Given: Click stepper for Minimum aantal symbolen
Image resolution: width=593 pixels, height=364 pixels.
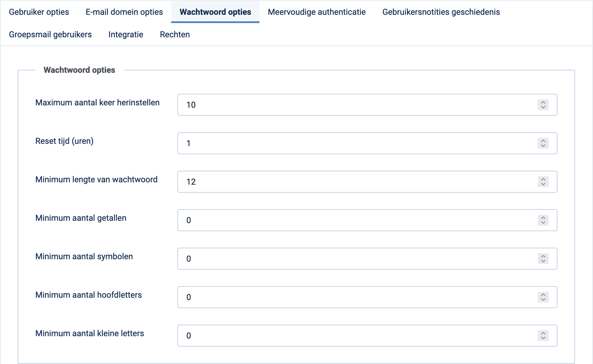Looking at the screenshot, I should [543, 259].
